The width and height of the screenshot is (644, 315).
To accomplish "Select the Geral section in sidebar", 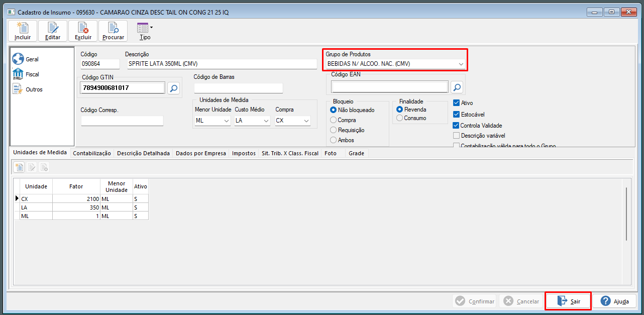I will [x=26, y=59].
